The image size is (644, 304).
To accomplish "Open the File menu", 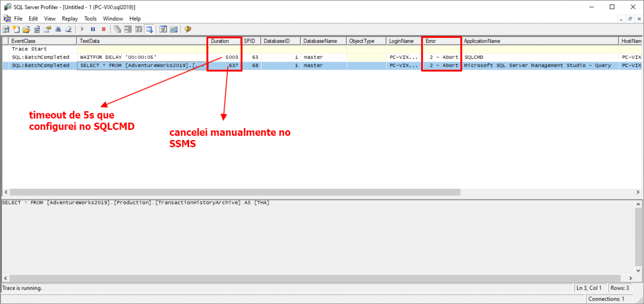I will (18, 18).
